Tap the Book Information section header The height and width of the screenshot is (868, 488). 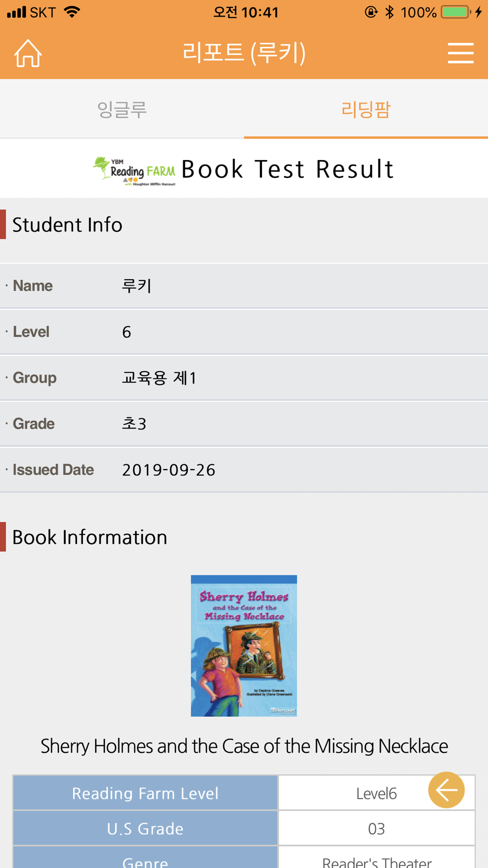coord(90,537)
